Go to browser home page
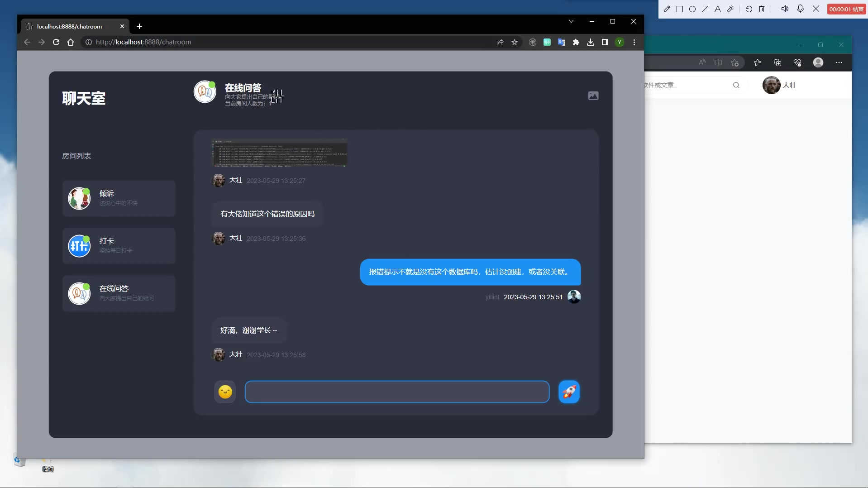 pos(71,42)
